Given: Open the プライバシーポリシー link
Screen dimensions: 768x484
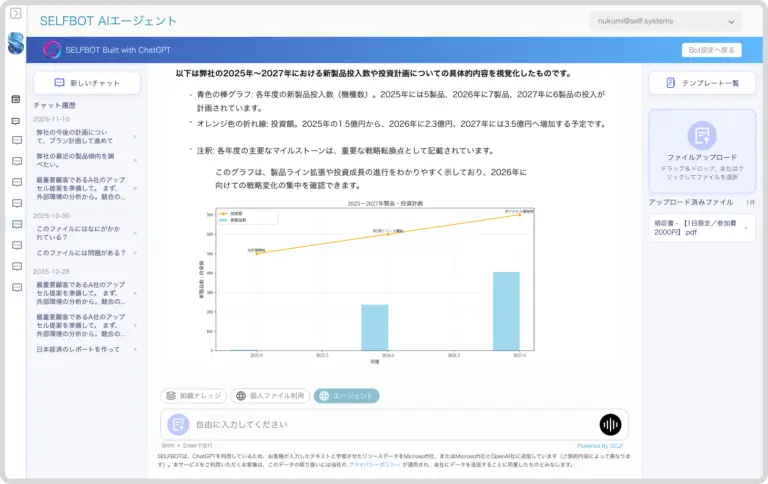Looking at the screenshot, I should pos(374,464).
